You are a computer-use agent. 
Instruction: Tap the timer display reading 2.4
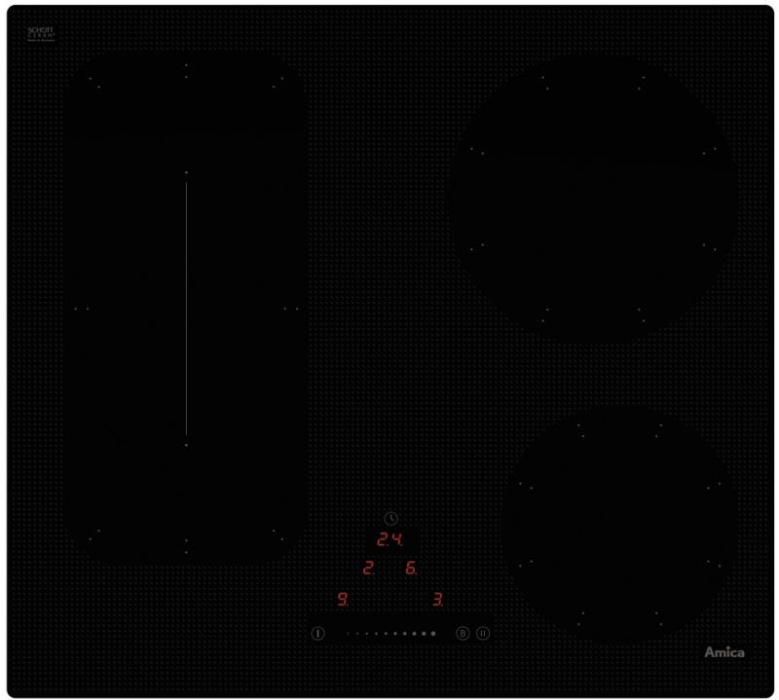pyautogui.click(x=389, y=540)
